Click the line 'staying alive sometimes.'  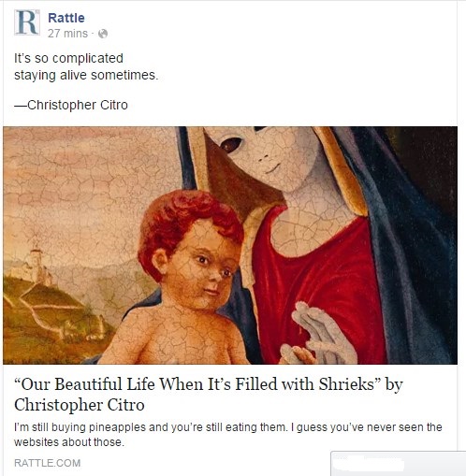click(86, 75)
